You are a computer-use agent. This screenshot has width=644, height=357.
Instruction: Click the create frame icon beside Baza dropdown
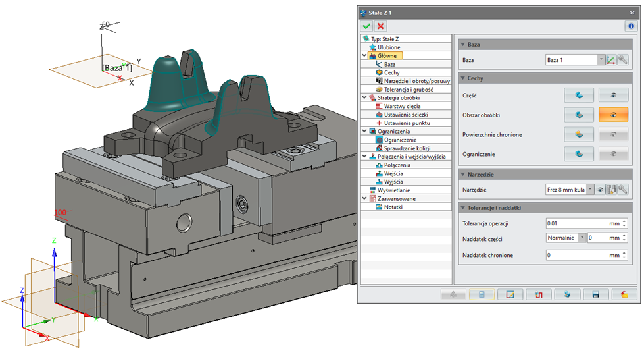611,60
